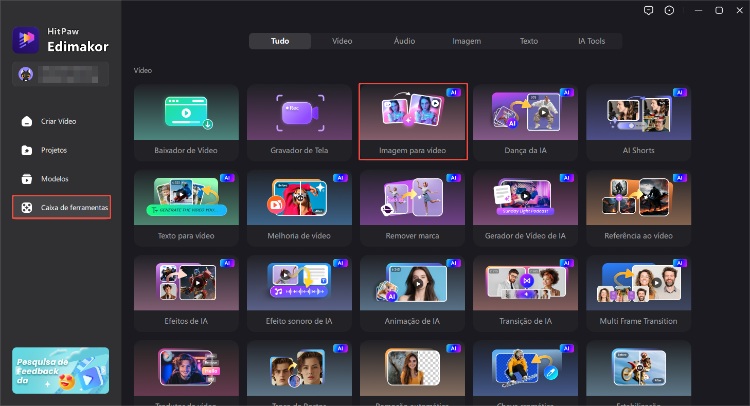Minimize the Edimakor window
The width and height of the screenshot is (750, 406).
698,11
